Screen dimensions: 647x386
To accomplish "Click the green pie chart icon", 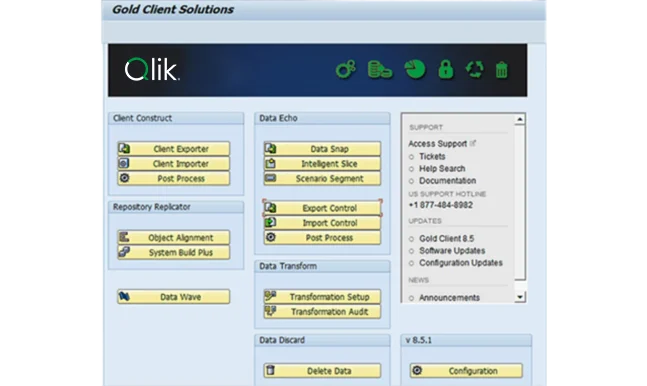I will click(415, 69).
